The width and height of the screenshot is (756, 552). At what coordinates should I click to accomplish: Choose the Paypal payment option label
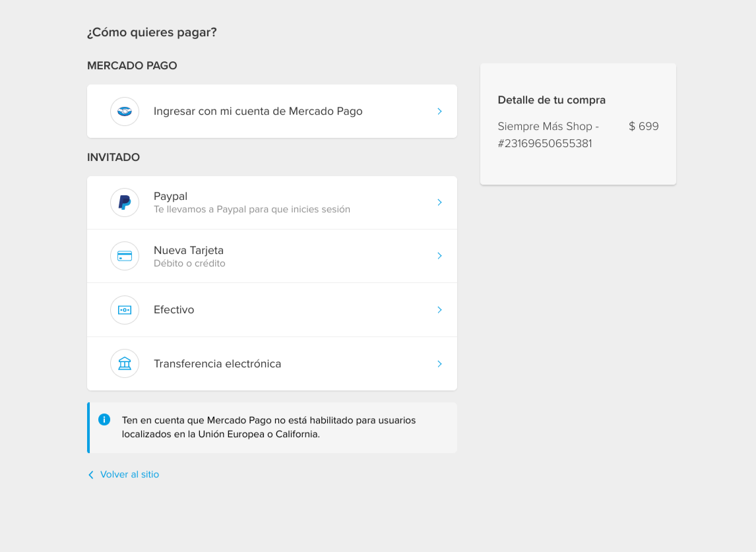click(x=170, y=197)
